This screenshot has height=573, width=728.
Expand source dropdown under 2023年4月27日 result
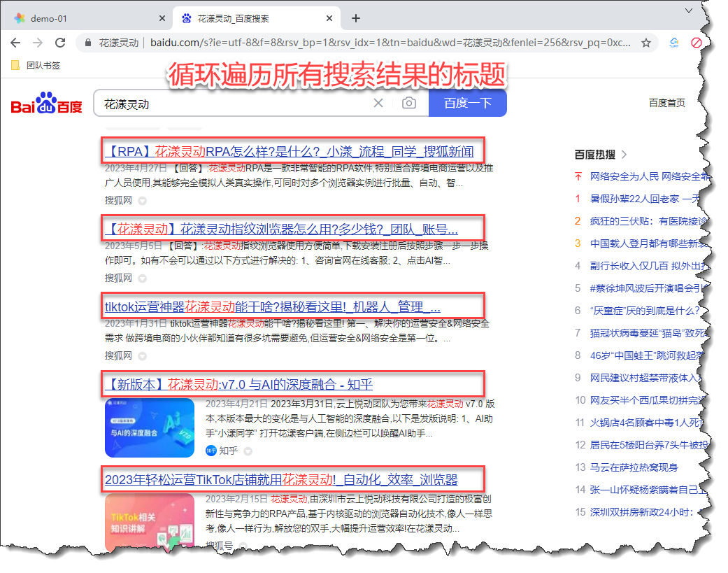143,201
